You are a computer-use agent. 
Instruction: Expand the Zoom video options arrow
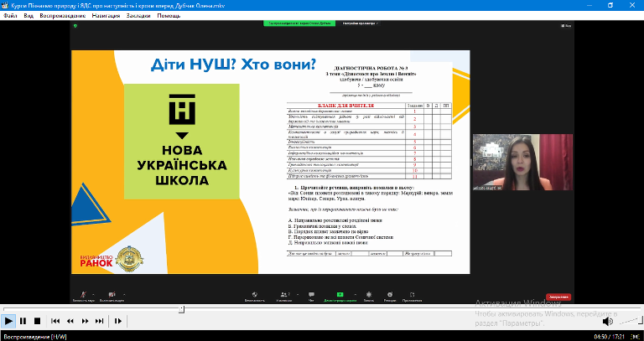[124, 294]
